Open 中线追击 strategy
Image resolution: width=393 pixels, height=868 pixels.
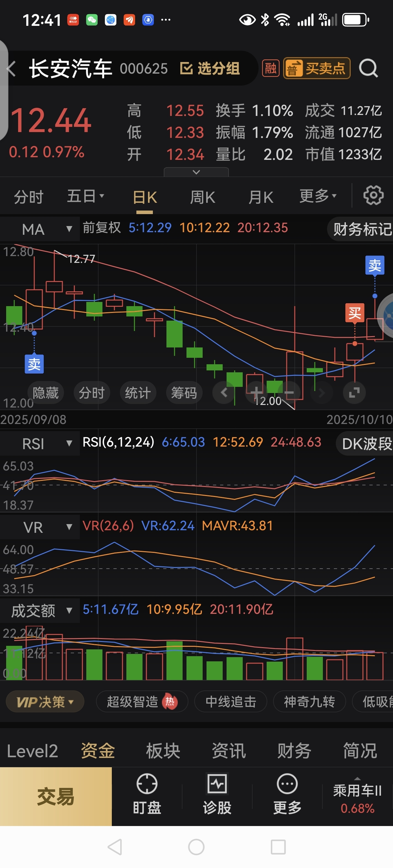pyautogui.click(x=231, y=702)
